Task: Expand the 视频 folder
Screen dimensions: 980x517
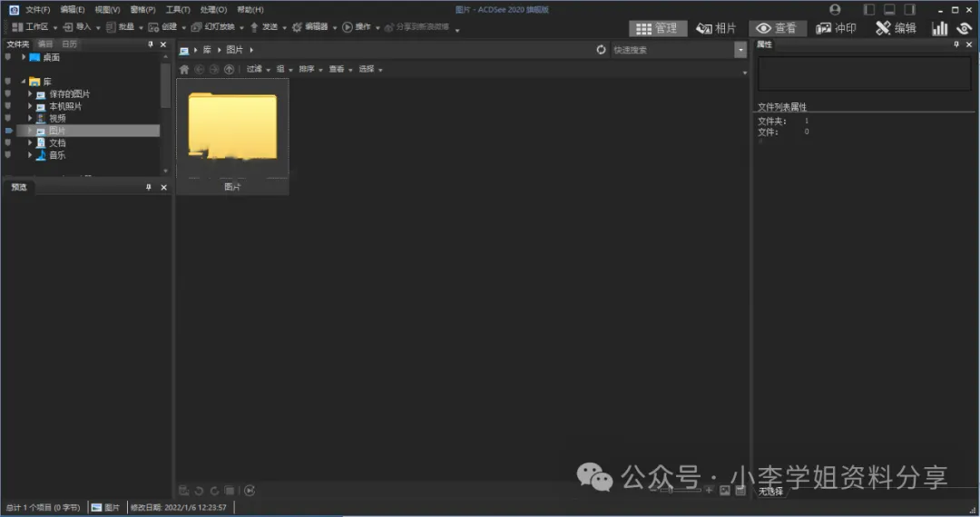Action: coord(29,118)
